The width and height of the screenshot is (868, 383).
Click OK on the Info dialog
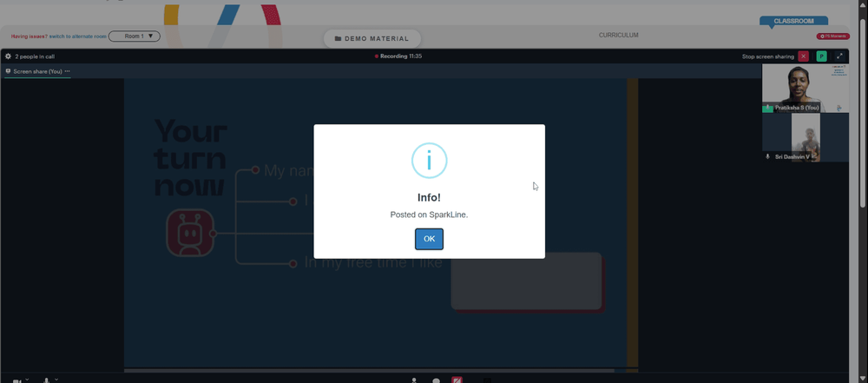point(429,239)
